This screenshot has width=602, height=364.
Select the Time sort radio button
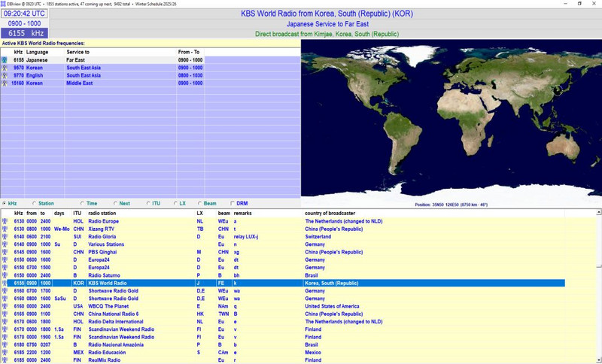(x=82, y=203)
